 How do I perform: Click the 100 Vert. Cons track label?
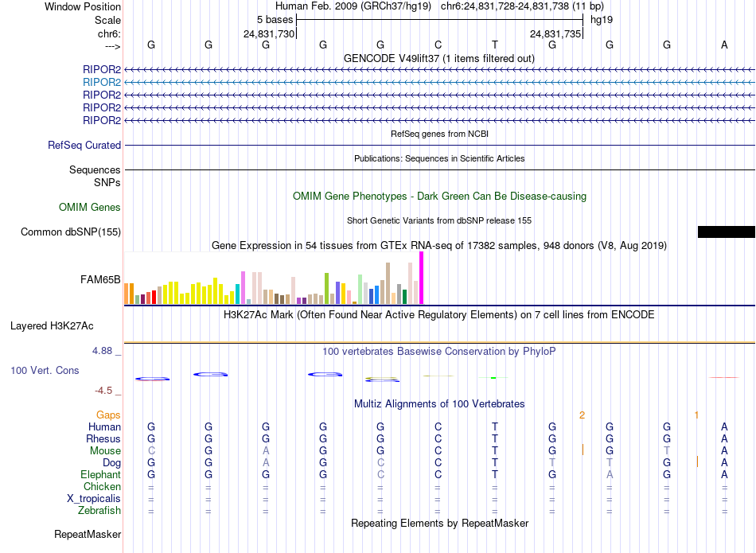[x=45, y=370]
